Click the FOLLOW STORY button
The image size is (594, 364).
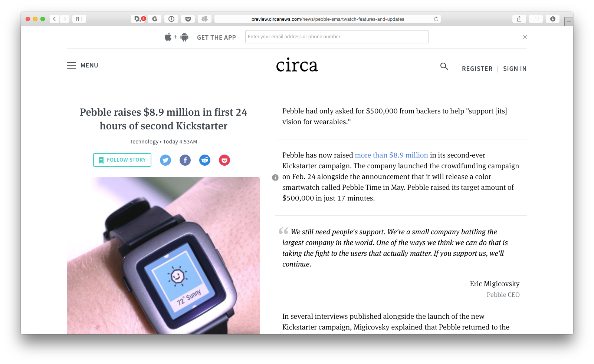122,160
